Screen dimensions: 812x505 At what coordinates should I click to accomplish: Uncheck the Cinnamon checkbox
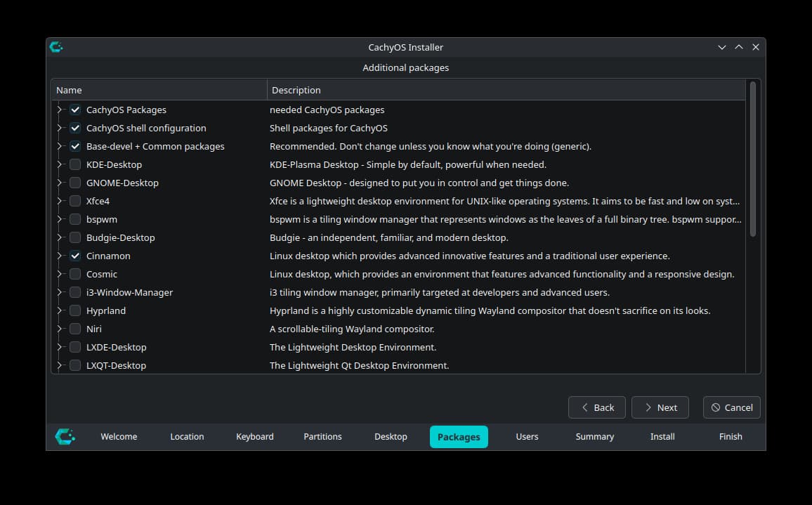75,256
